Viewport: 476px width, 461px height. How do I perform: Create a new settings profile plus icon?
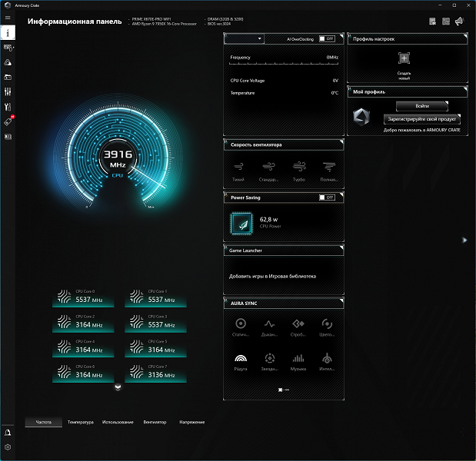404,58
